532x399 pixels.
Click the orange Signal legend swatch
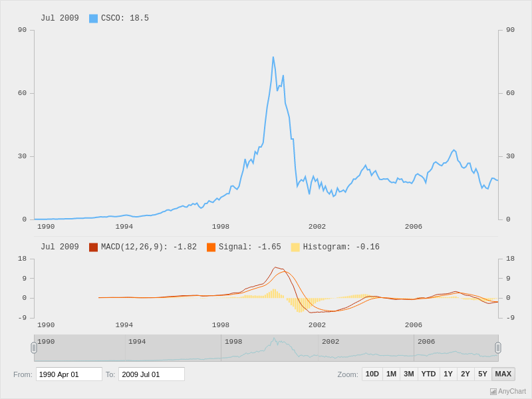[211, 247]
